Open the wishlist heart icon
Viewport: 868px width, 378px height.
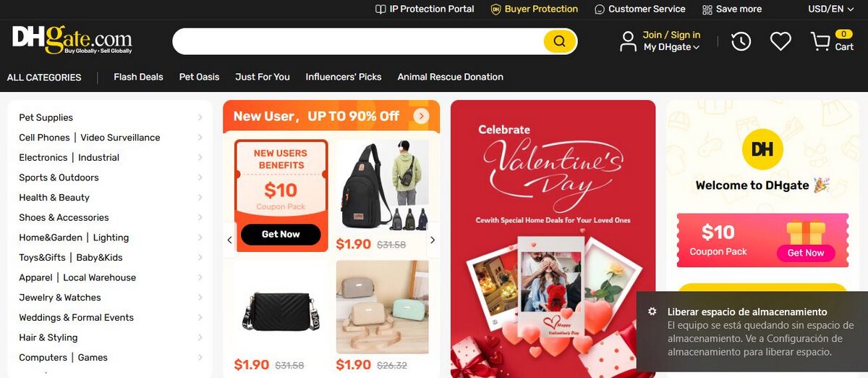pos(780,41)
